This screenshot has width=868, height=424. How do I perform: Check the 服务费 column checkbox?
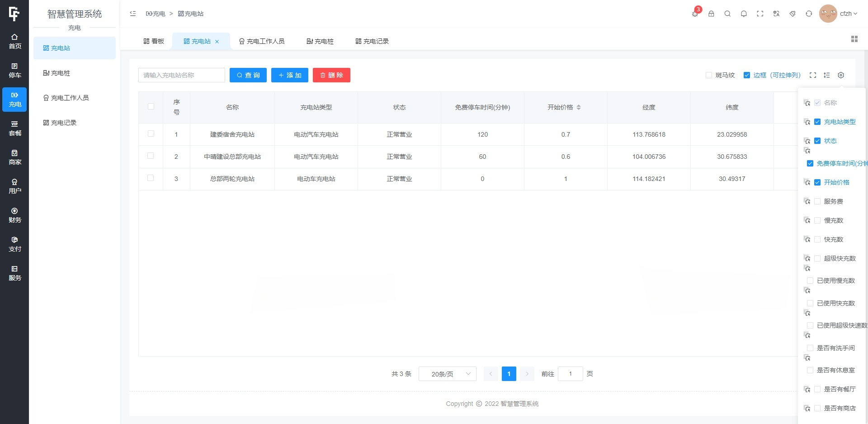tap(817, 201)
